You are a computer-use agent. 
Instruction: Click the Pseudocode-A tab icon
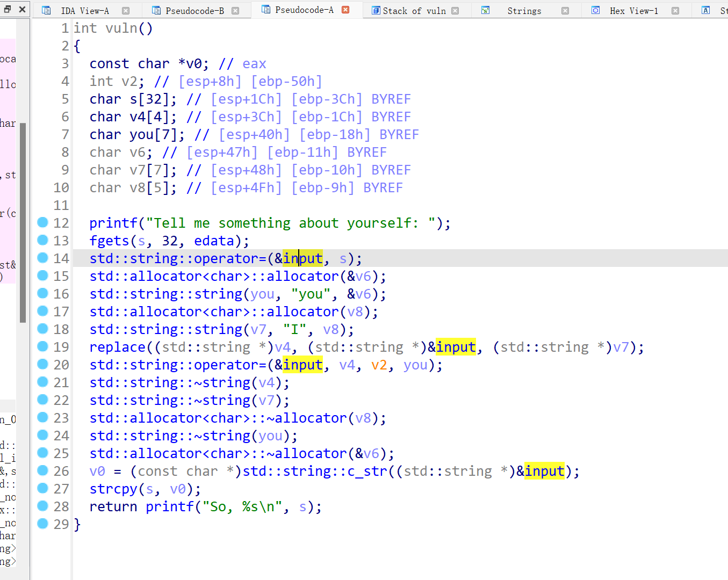pos(265,10)
